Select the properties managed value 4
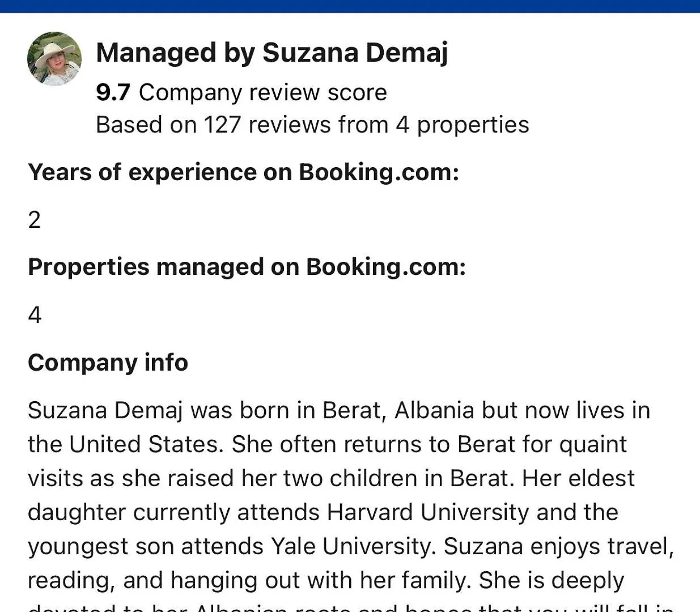This screenshot has width=700, height=612. click(x=35, y=315)
